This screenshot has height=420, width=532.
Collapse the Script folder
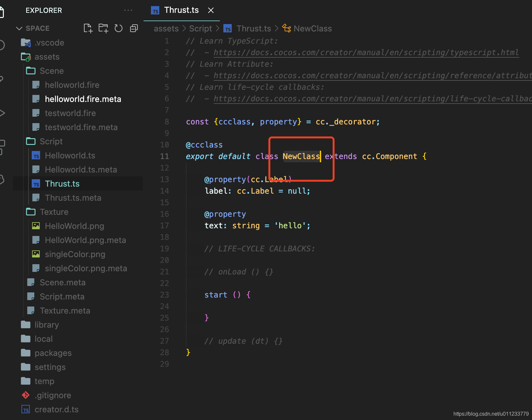[51, 141]
